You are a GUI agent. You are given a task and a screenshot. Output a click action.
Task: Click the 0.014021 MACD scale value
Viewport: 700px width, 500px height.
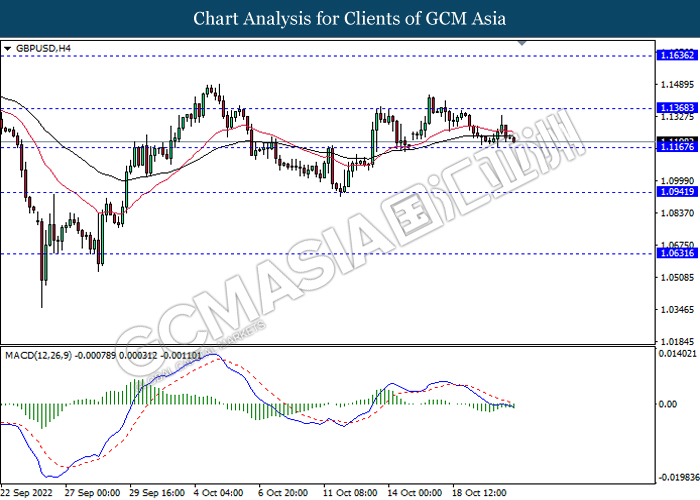678,354
